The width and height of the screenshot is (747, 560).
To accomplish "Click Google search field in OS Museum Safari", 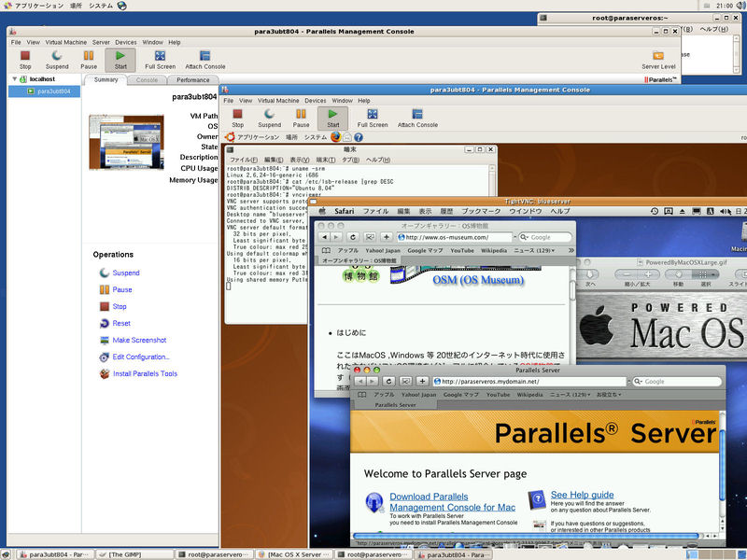I will coord(544,237).
